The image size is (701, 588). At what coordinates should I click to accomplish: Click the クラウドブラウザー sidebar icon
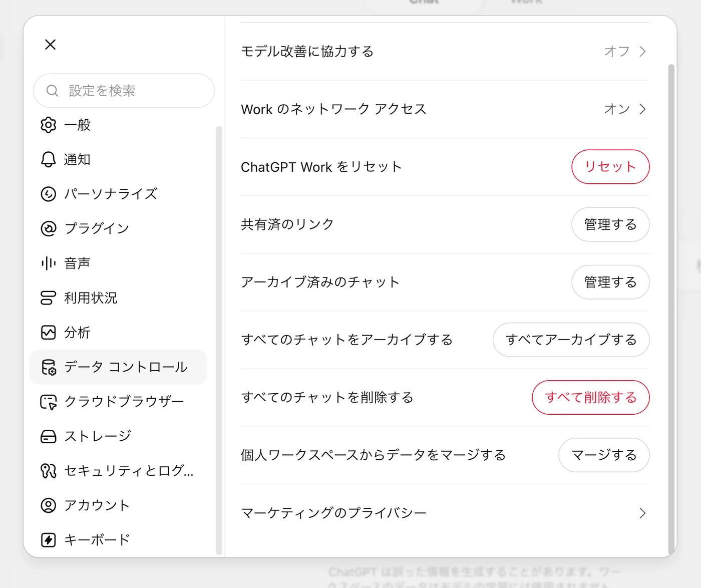coord(48,402)
